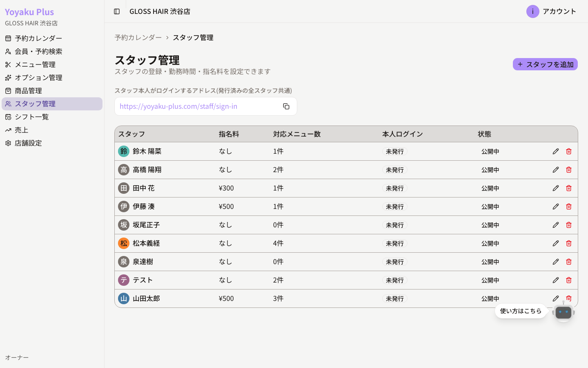Delete staff 泉達樹 with trash icon
Screen dimensions: 588x368
569,262
